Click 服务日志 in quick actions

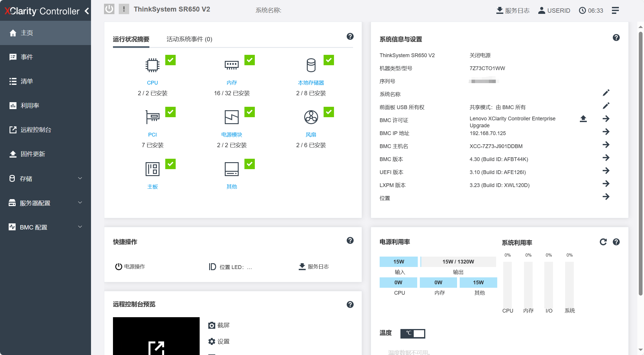(x=314, y=266)
